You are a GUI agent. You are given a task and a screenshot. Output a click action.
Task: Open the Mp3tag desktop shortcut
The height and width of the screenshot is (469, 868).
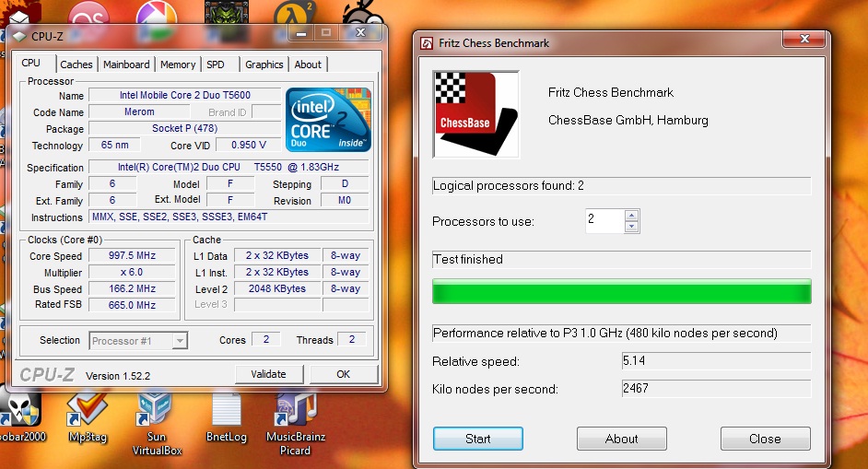coord(88,416)
